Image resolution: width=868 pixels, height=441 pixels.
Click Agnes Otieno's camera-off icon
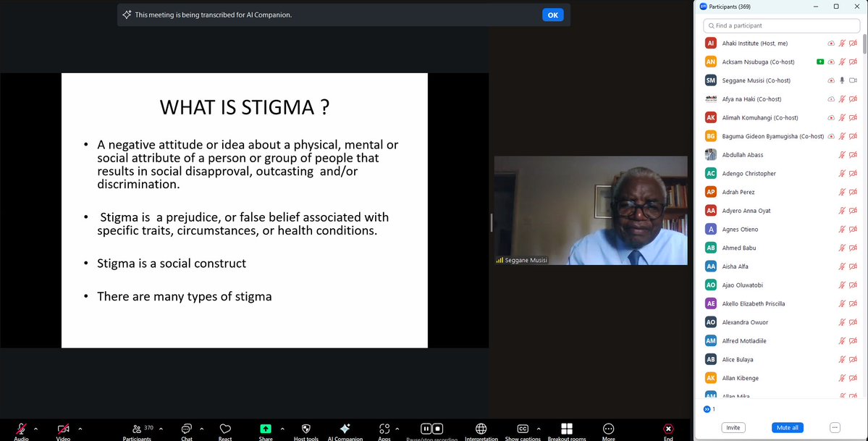coord(853,230)
